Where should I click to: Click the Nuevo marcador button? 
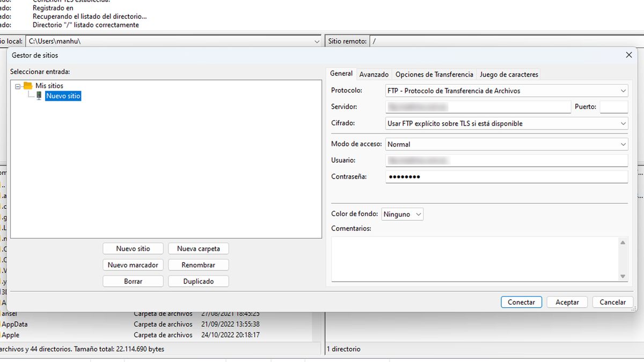(x=133, y=264)
